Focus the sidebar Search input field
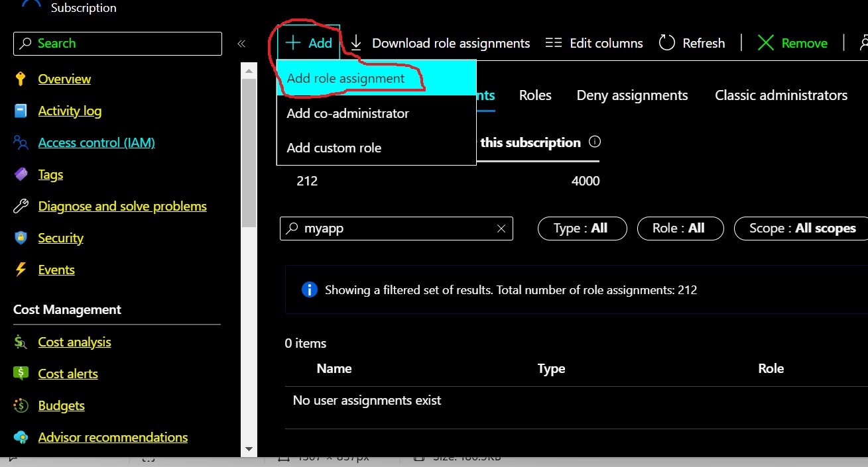The image size is (868, 467). tap(117, 44)
